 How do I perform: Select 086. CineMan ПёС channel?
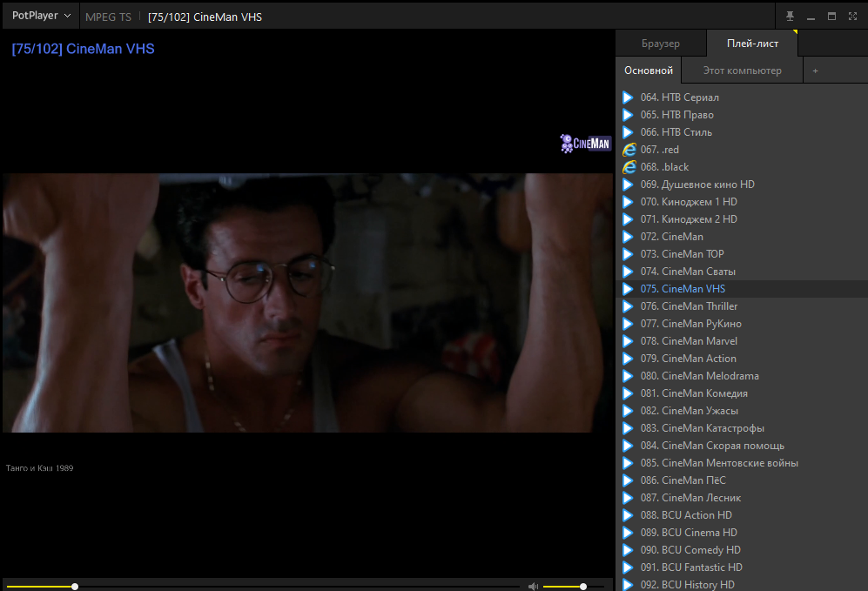point(683,480)
